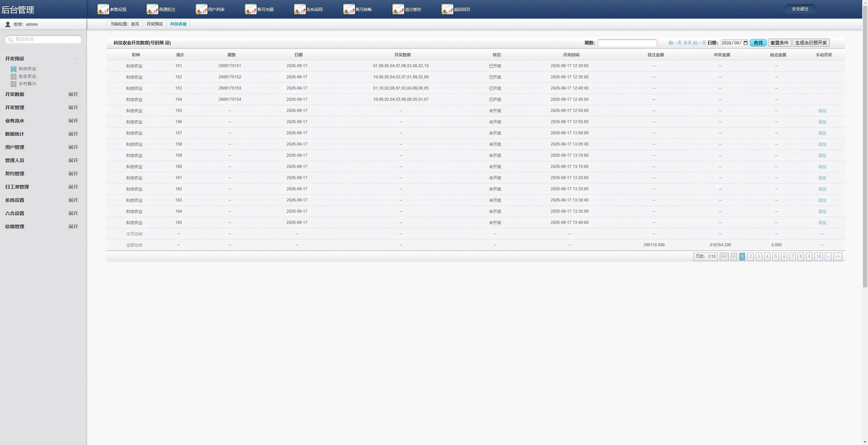868x445 pixels.
Task: Select 生态农业 in the sidebar tree
Action: (x=27, y=76)
